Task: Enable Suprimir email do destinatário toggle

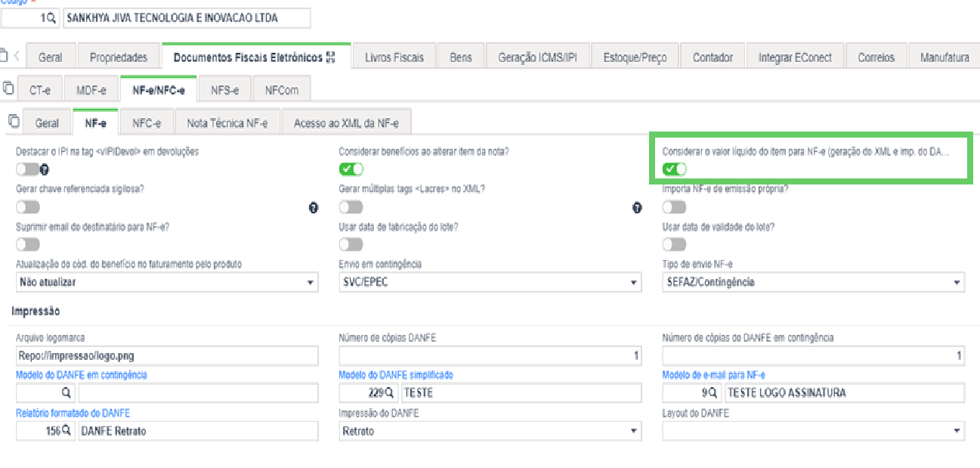Action: click(x=28, y=244)
